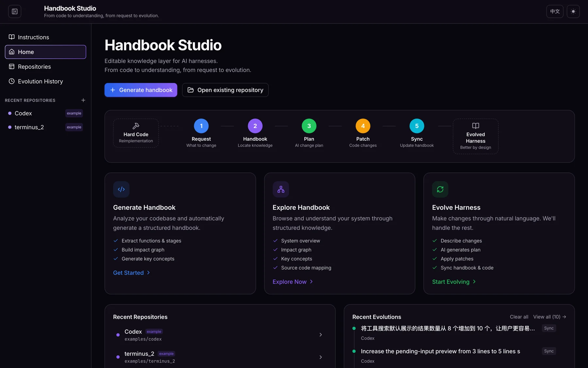Select step 3 Plan circle
Image resolution: width=588 pixels, height=368 pixels.
309,126
